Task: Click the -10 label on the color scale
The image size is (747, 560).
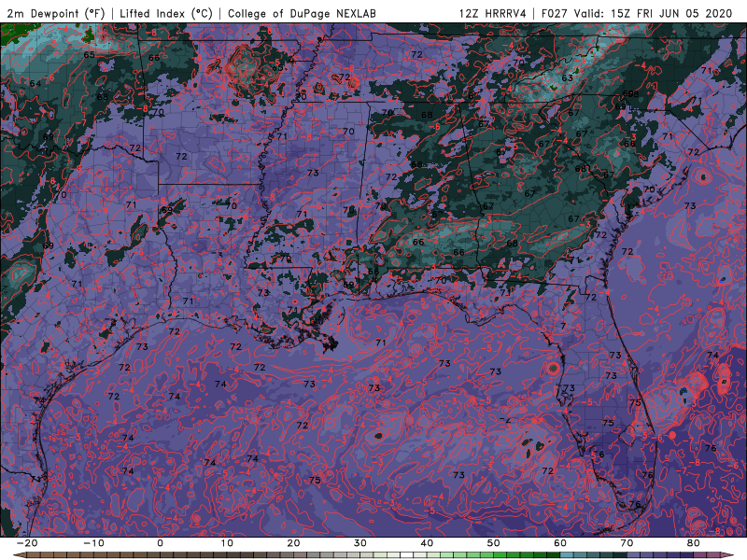Action: [x=93, y=543]
